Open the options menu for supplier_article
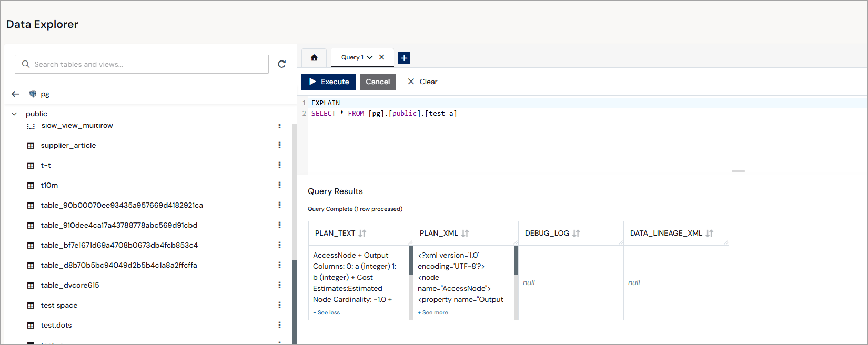 point(279,145)
